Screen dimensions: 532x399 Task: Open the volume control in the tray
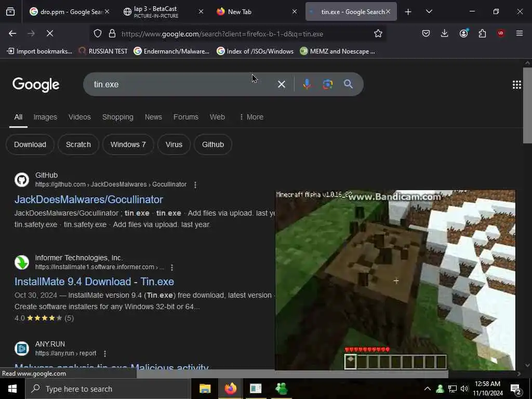coord(464,389)
